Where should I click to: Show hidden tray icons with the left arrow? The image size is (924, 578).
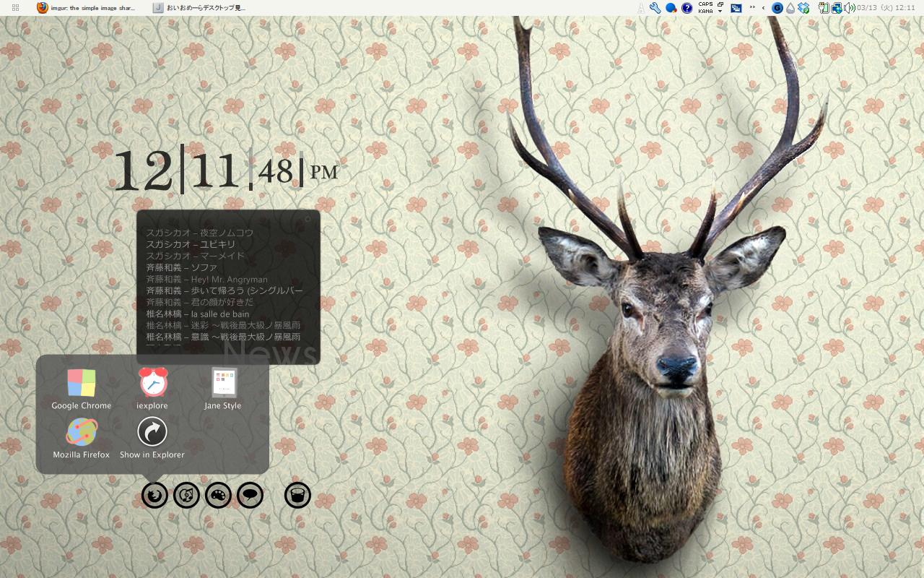pos(764,8)
